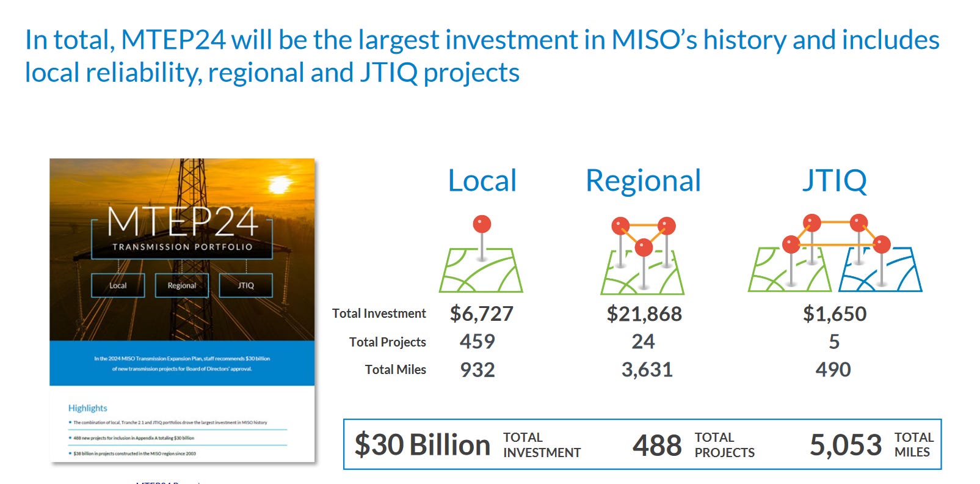
Task: Select the 24 Regional projects value
Action: [x=643, y=342]
